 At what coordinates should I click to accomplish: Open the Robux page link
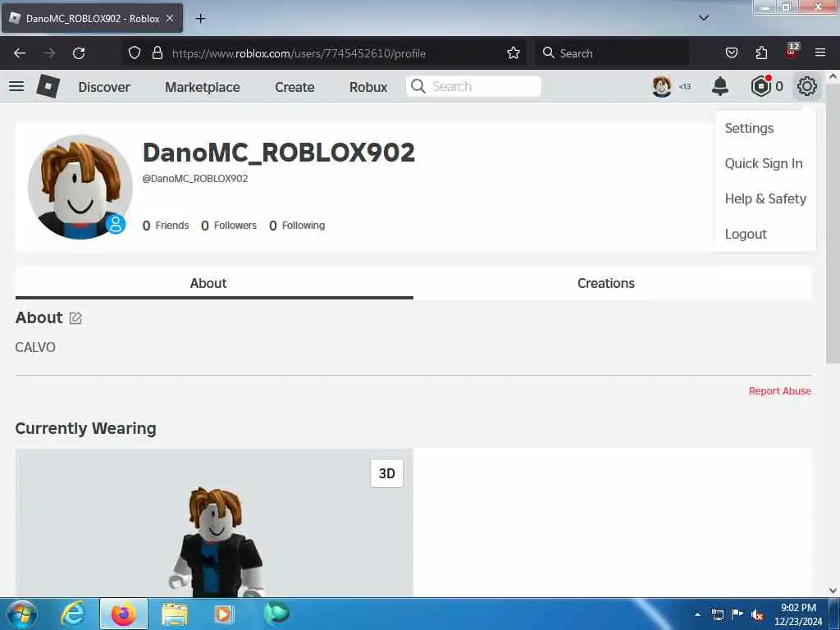368,87
